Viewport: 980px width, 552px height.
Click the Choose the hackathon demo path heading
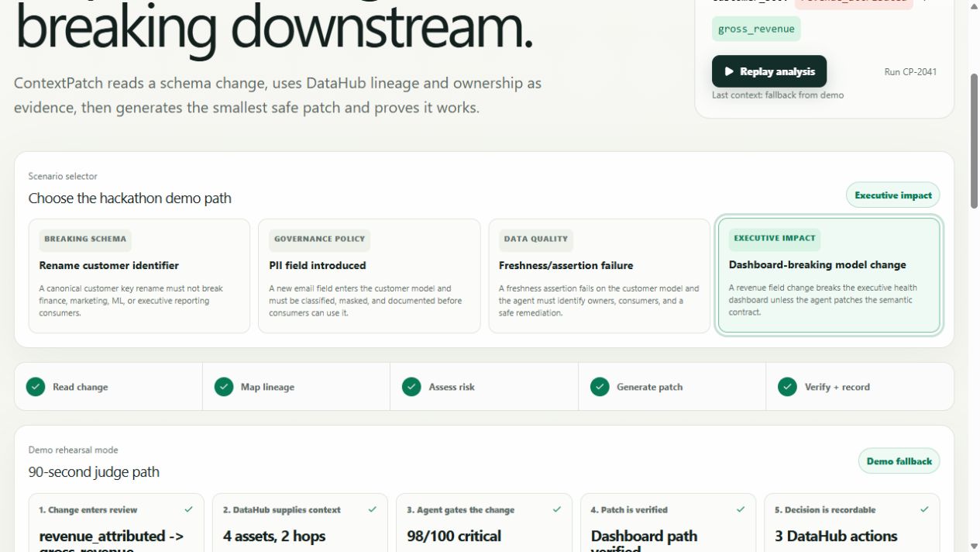click(x=130, y=198)
